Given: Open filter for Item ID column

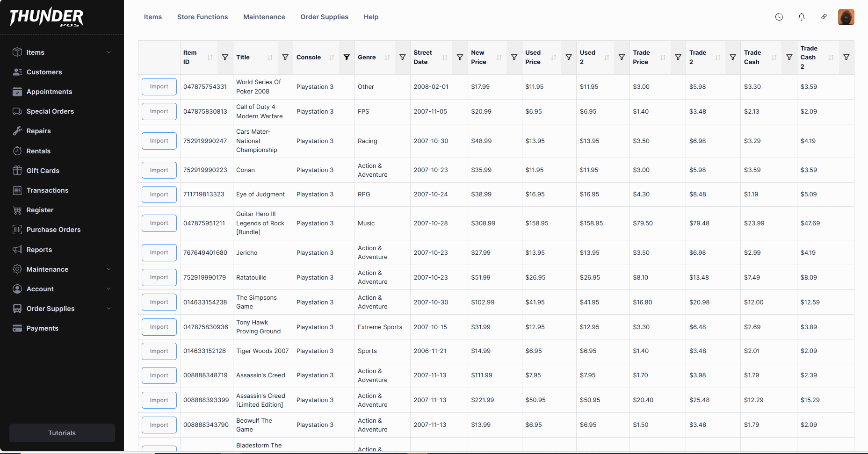Looking at the screenshot, I should (x=225, y=58).
